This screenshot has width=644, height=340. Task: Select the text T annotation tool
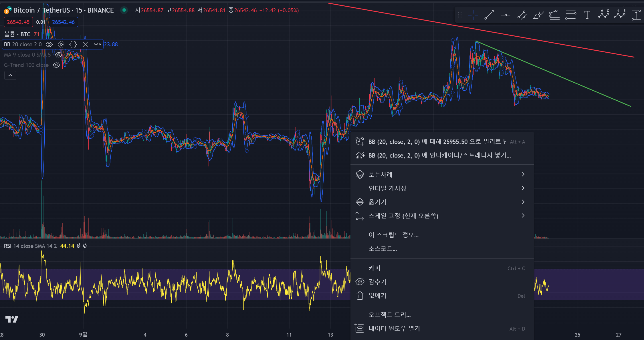pos(587,15)
